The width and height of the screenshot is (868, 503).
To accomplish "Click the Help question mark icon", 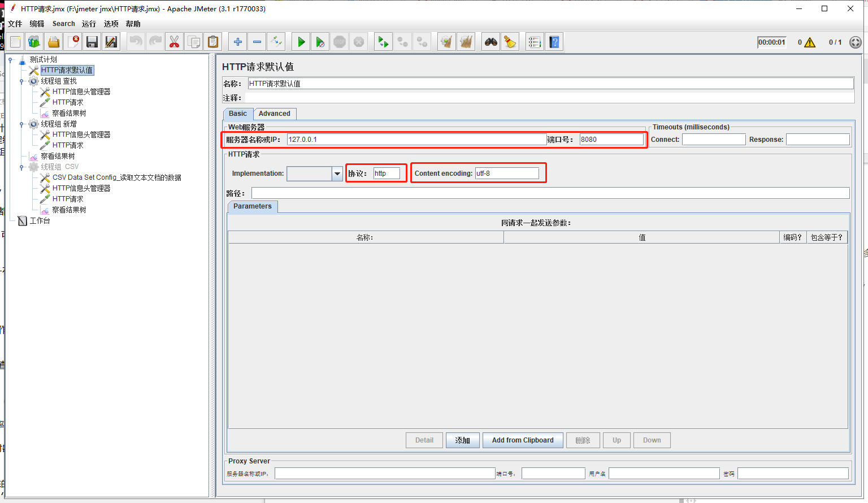I will (554, 42).
